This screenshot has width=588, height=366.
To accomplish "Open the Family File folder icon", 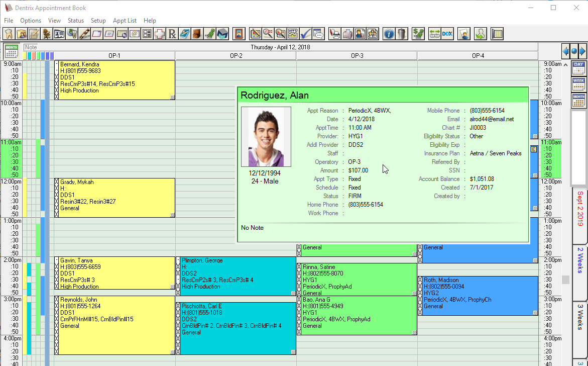I will (22, 34).
